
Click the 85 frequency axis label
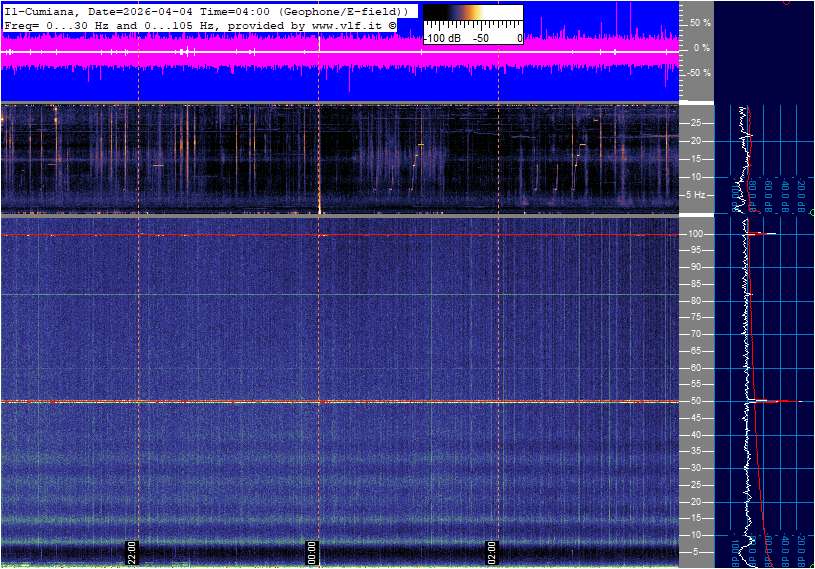[x=695, y=284]
